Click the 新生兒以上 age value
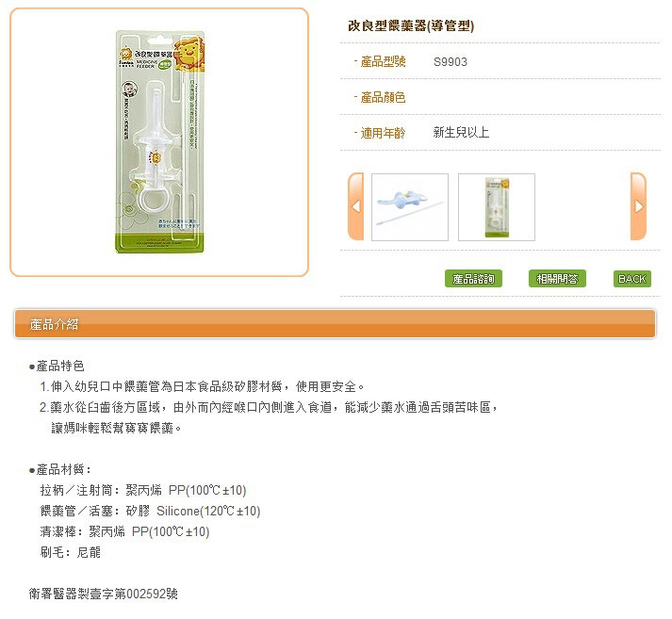Viewport: 672px width, 619px height. pos(461,132)
